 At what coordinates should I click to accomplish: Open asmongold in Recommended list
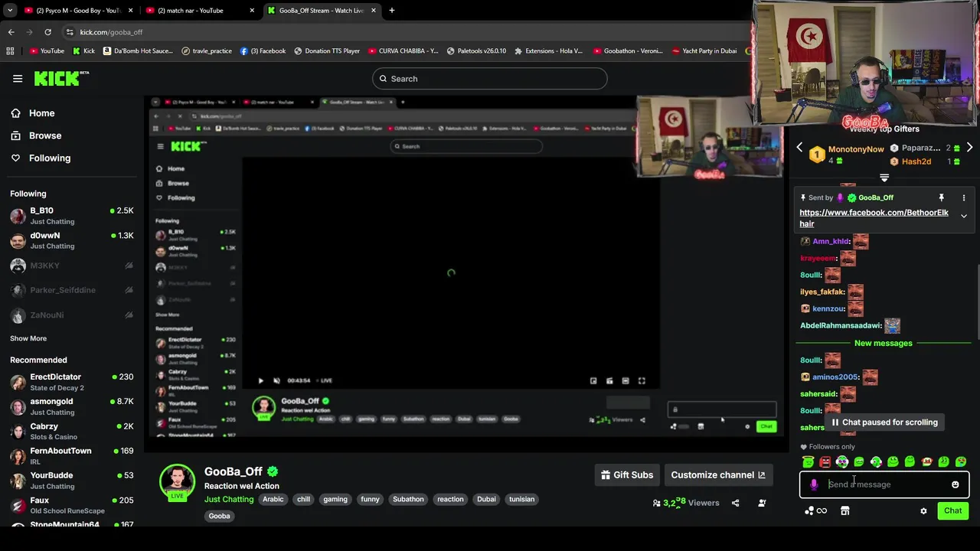point(72,406)
